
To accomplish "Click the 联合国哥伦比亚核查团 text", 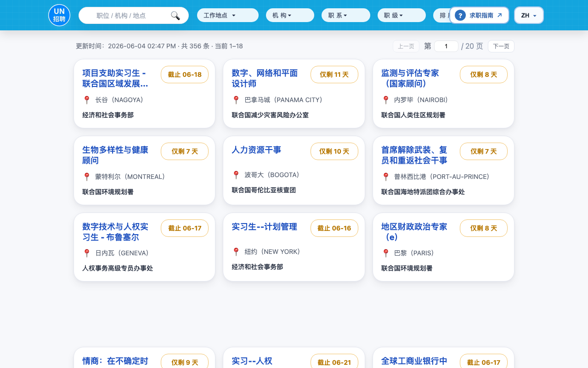I will pos(264,190).
